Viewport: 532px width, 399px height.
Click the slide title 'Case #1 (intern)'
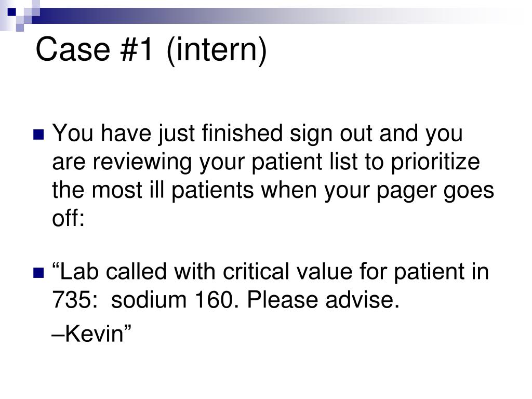151,50
